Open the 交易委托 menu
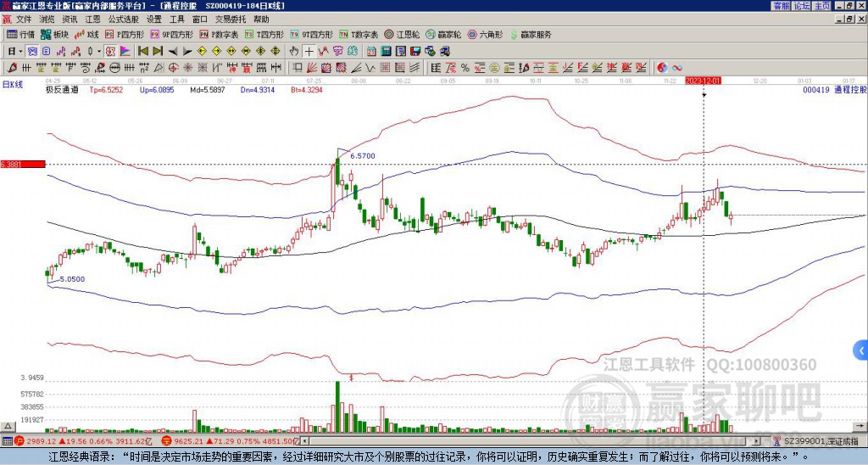The width and height of the screenshot is (868, 465). (231, 20)
